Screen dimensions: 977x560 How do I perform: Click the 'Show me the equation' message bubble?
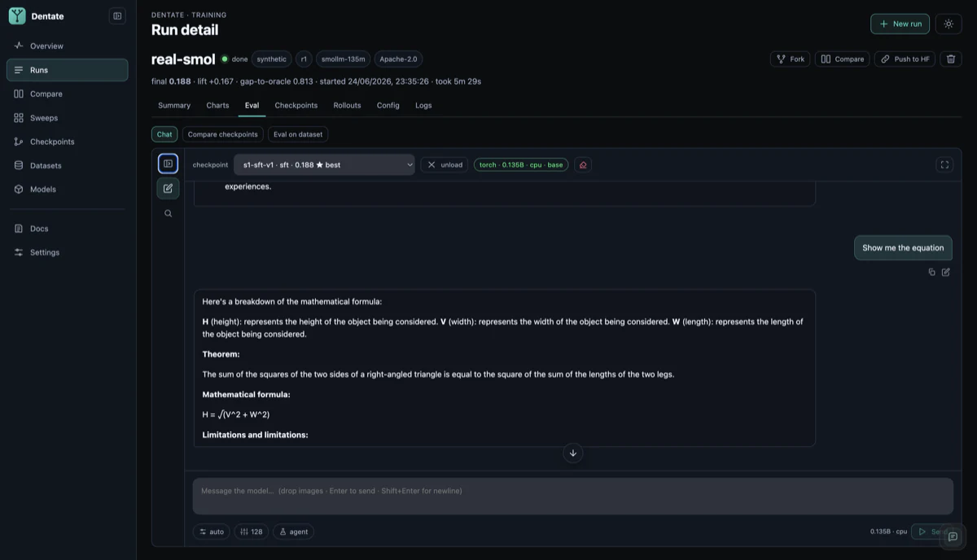(903, 248)
